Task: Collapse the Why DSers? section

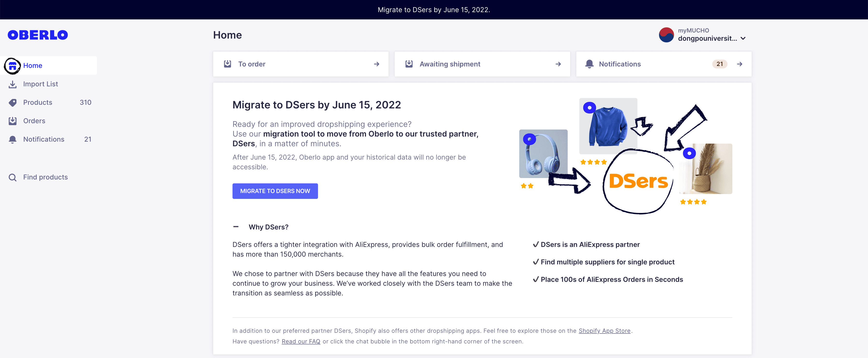Action: (236, 227)
